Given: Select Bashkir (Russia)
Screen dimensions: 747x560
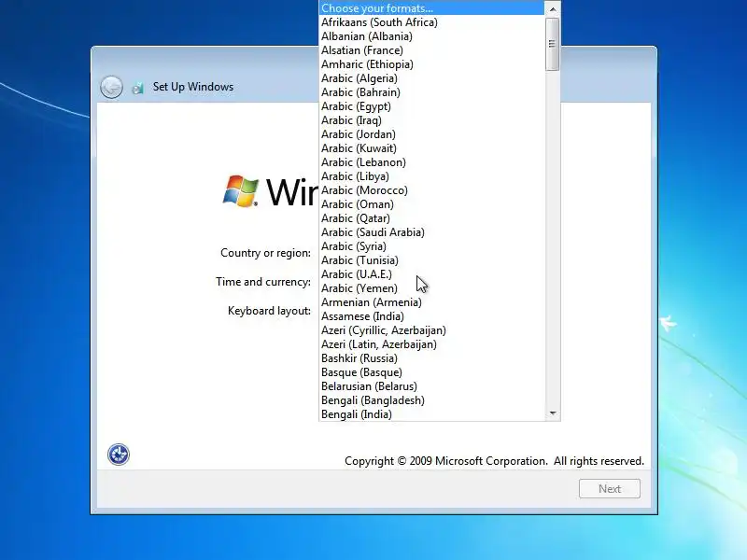Looking at the screenshot, I should (431, 358).
